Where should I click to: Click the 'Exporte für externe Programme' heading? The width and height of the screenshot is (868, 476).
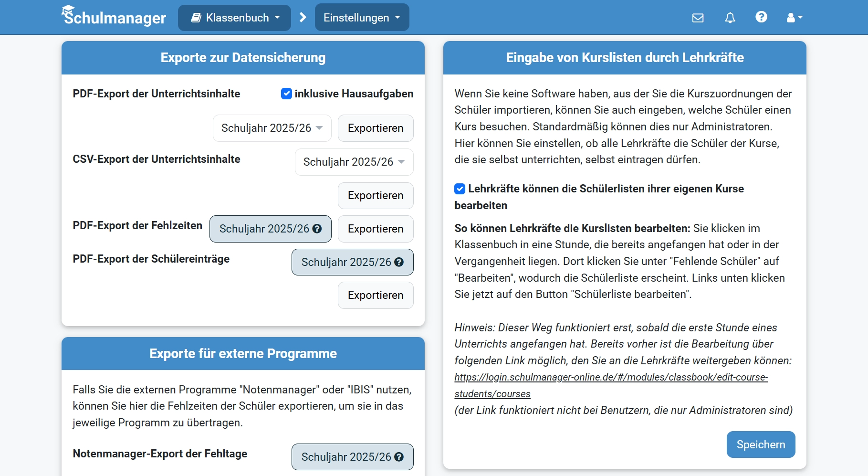[243, 354]
